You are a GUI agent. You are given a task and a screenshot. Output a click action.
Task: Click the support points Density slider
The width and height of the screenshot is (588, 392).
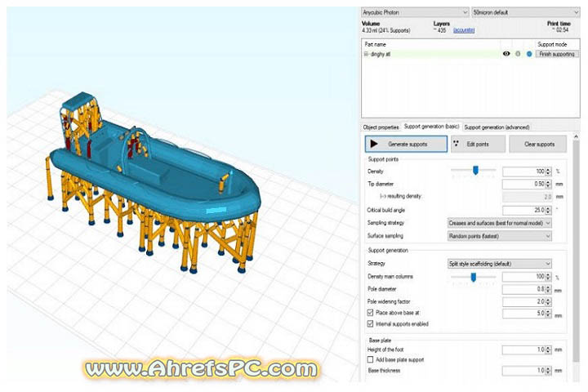point(474,171)
